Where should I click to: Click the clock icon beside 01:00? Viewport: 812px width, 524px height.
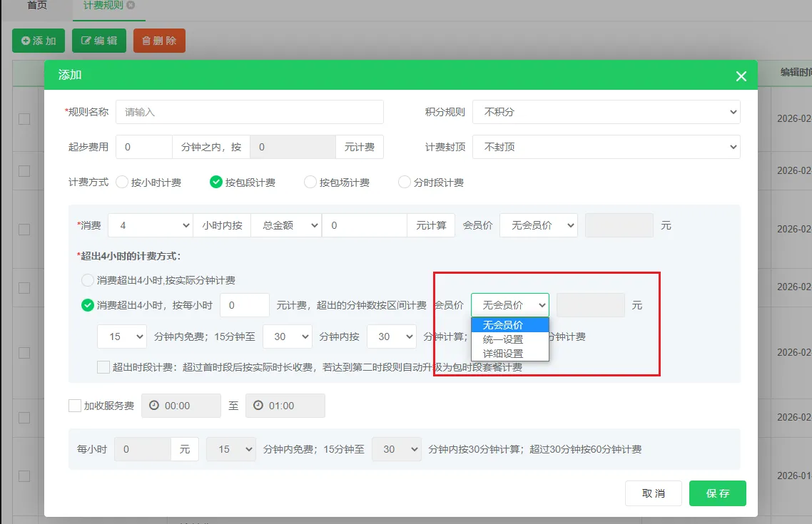(x=259, y=406)
